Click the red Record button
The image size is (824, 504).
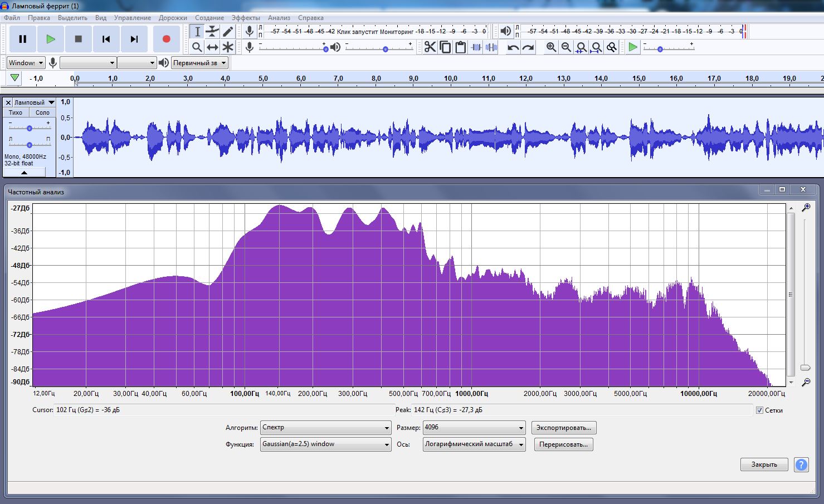[166, 39]
